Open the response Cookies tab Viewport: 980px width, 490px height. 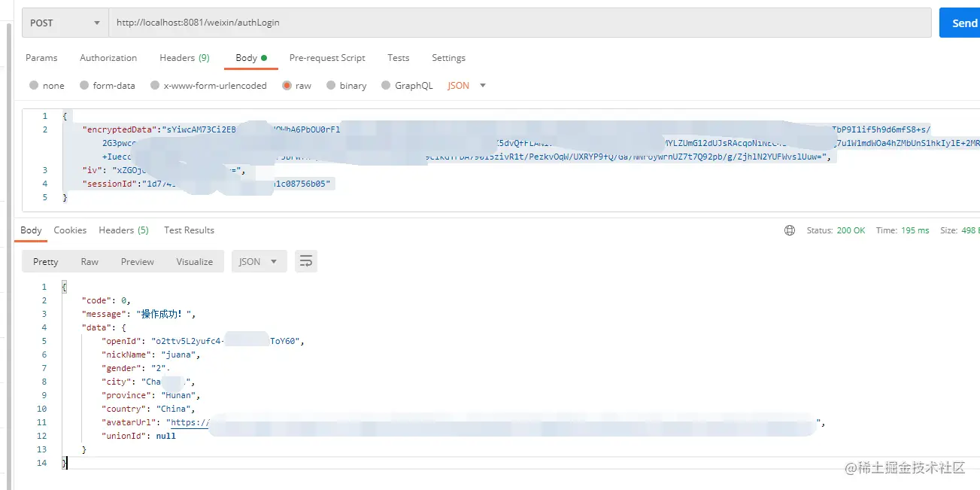tap(70, 230)
